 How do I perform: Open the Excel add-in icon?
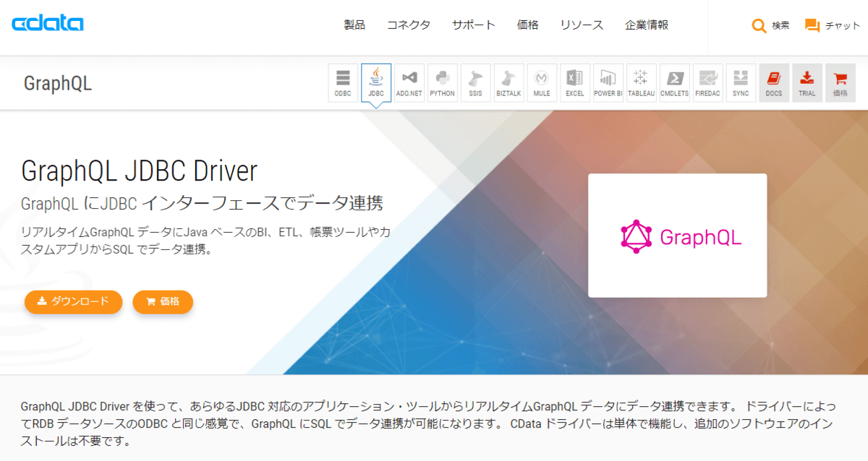[x=574, y=82]
